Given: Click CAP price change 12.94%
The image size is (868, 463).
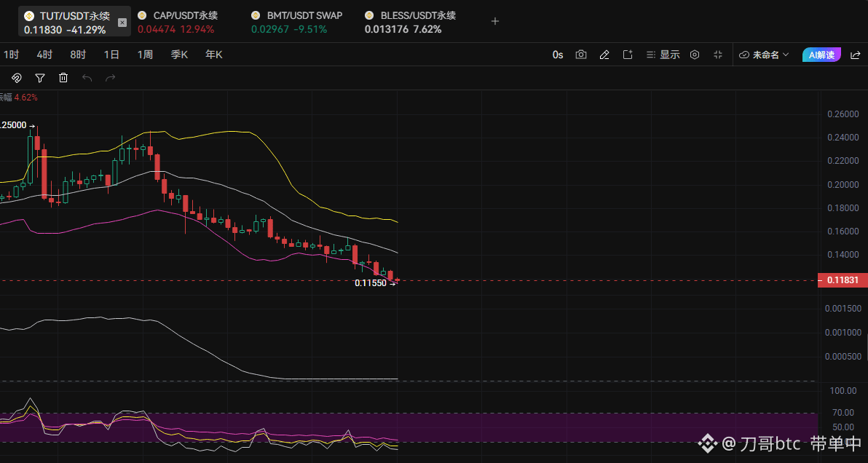Looking at the screenshot, I should [197, 29].
